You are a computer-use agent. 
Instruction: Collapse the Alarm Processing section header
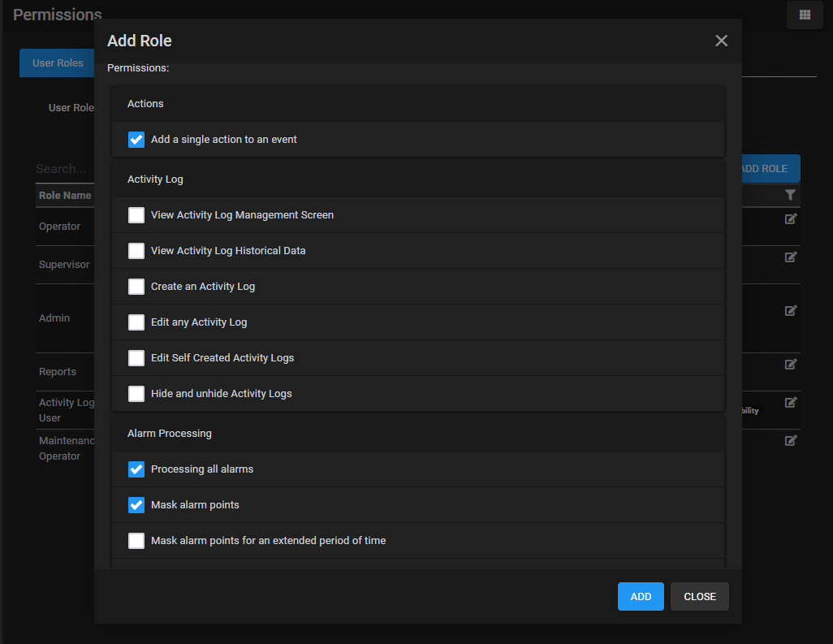(x=418, y=433)
